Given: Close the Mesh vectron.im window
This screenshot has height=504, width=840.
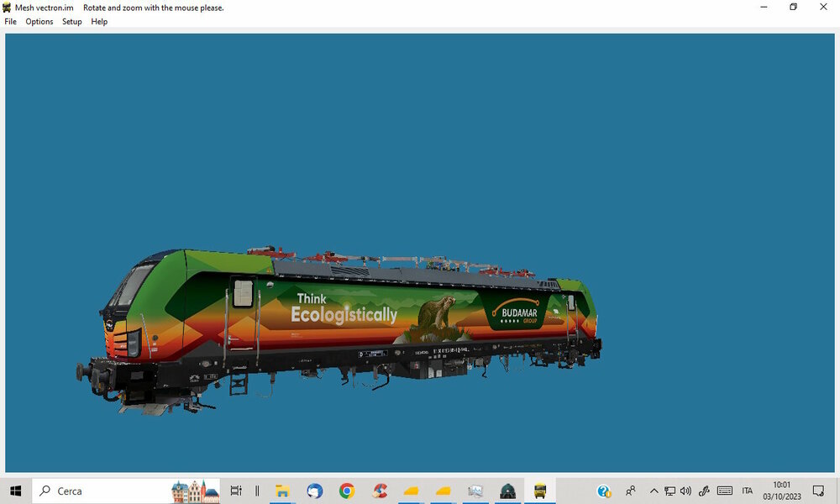Looking at the screenshot, I should tap(823, 7).
